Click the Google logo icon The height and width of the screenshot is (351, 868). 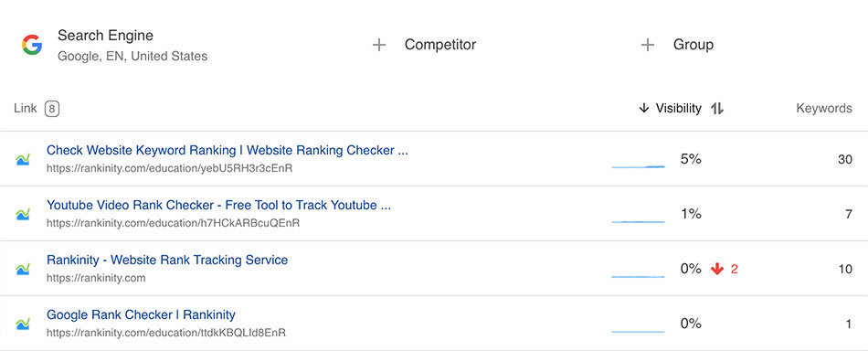[32, 45]
